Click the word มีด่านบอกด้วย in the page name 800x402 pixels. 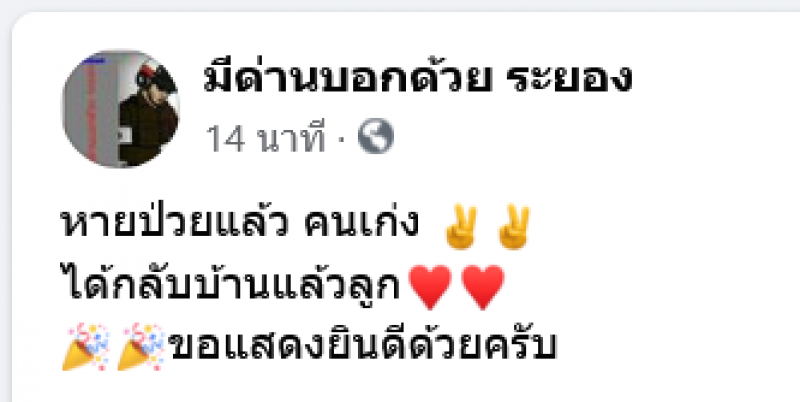click(x=347, y=79)
